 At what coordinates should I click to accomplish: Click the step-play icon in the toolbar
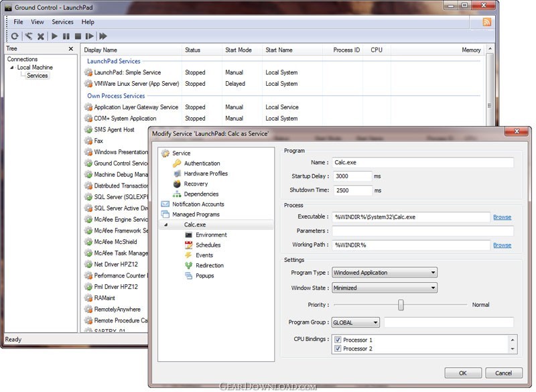(x=90, y=36)
